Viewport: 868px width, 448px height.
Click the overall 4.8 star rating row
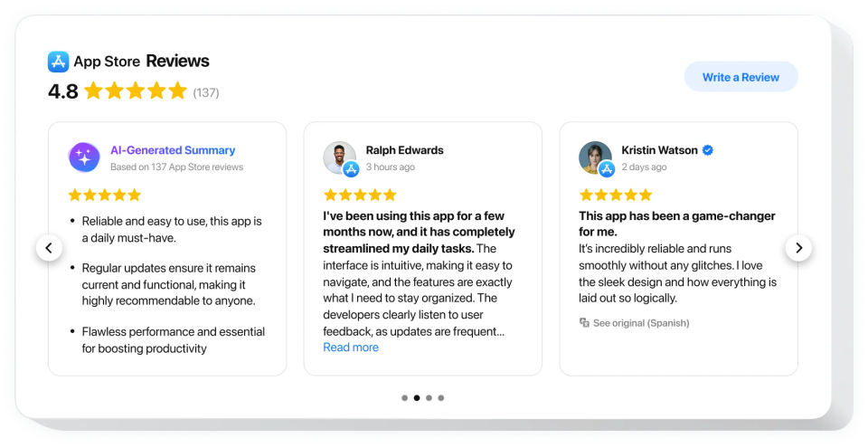[136, 91]
